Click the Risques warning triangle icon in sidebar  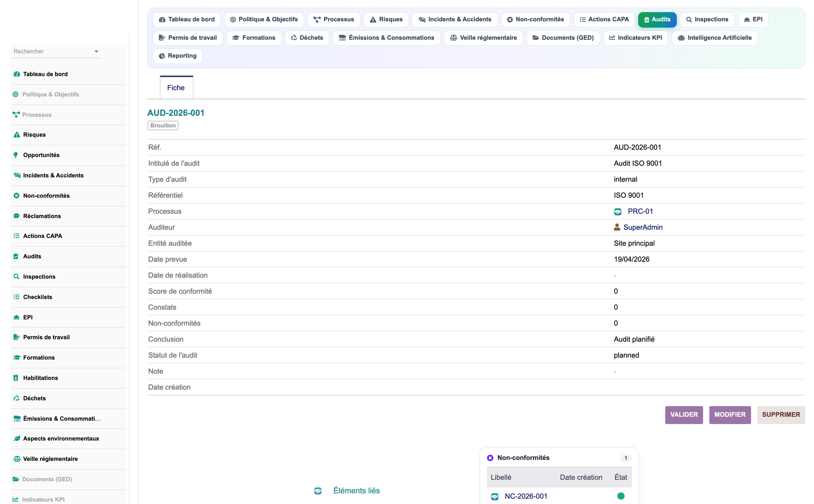17,135
